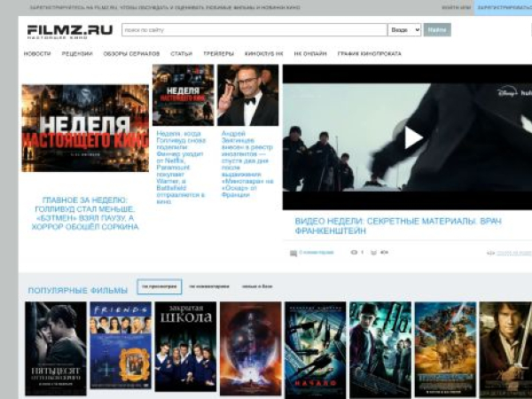Select the 'по комментариям' popular films tab

tap(209, 286)
